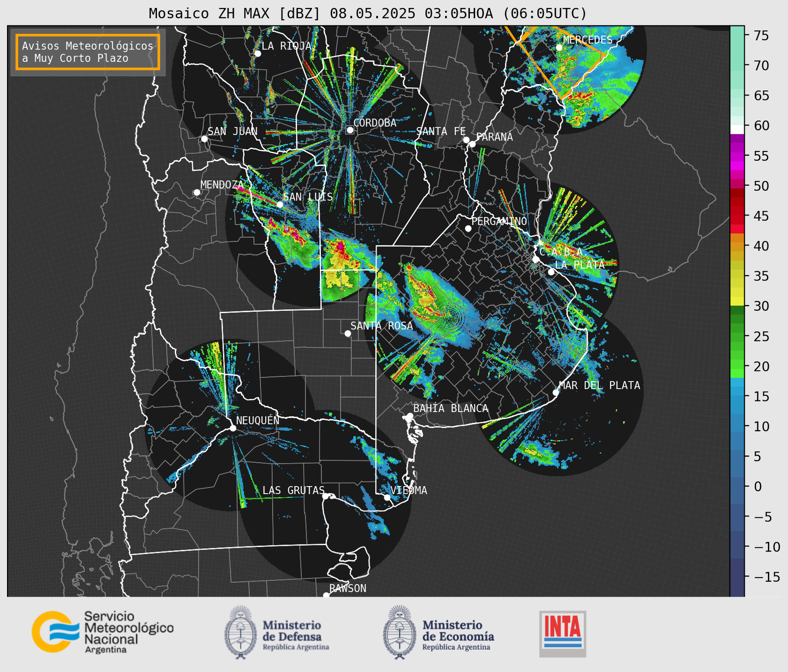The width and height of the screenshot is (788, 672).
Task: Click the Ministerio de Defensa emblem
Action: click(x=241, y=632)
